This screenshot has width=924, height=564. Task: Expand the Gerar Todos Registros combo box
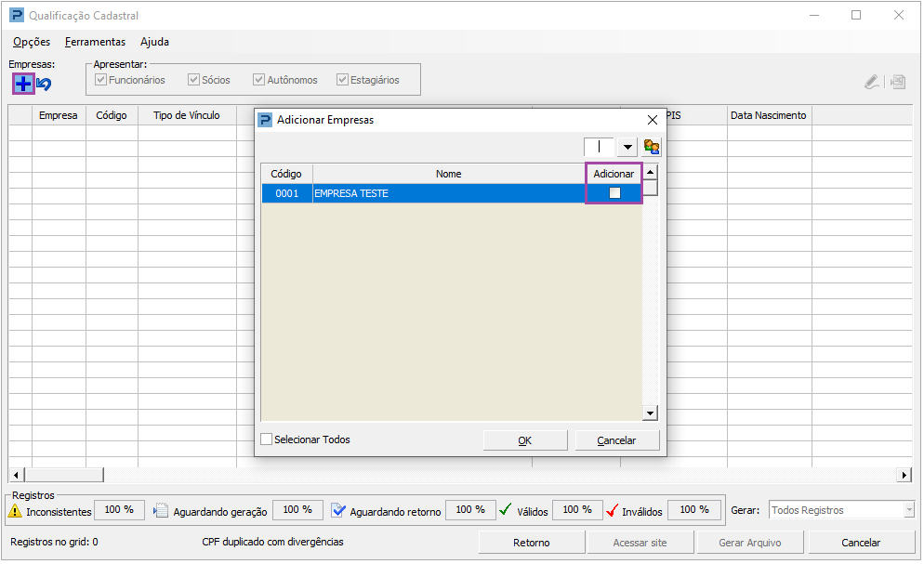point(909,510)
